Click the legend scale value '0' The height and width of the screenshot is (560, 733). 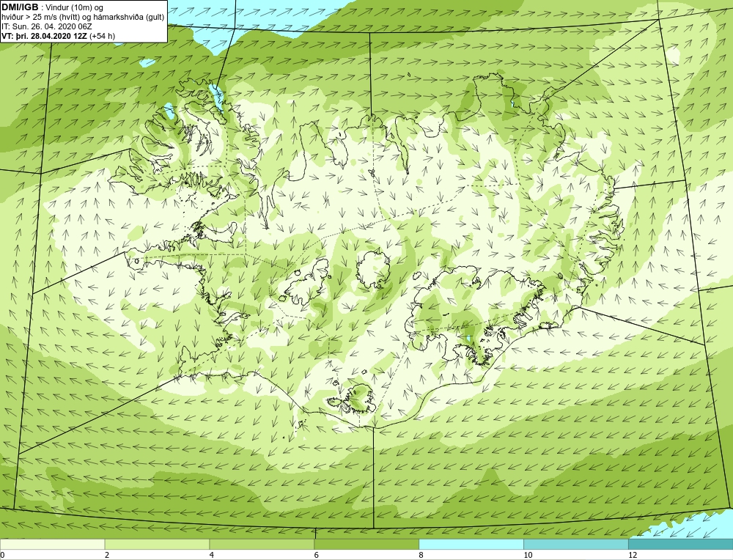2,555
